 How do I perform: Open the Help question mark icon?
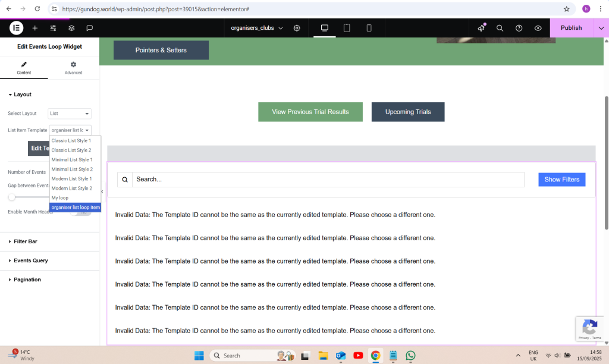coord(519,28)
